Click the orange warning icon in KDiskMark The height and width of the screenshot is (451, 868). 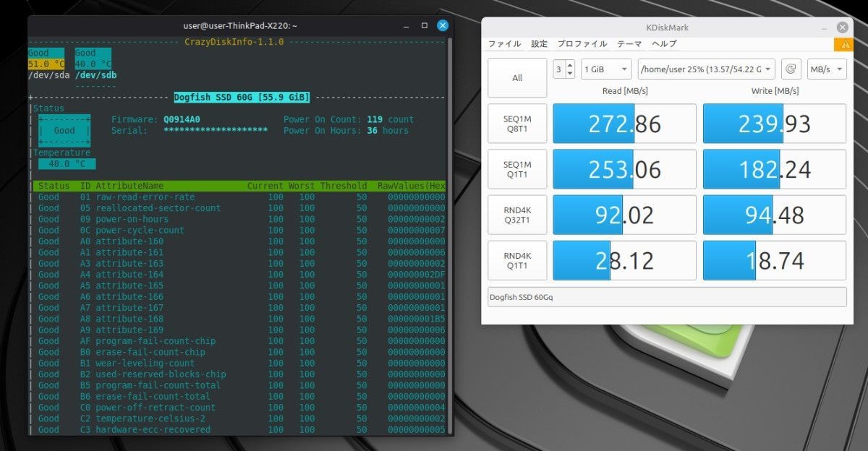click(843, 44)
